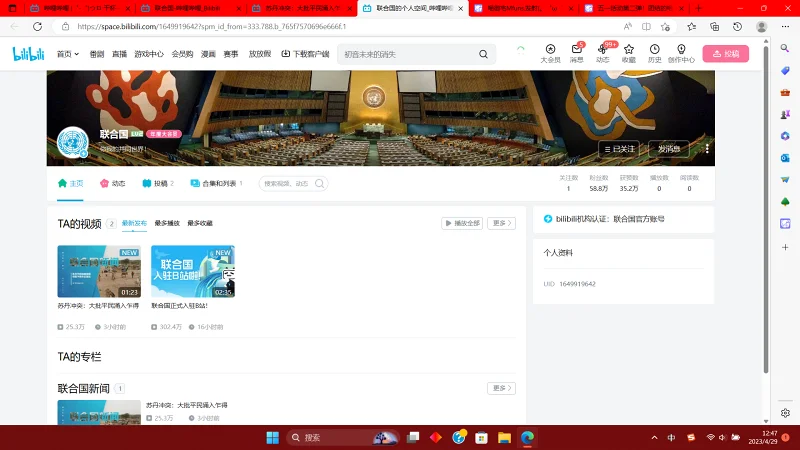Image resolution: width=800 pixels, height=450 pixels.
Task: Open the browser profile avatar icon
Action: coord(761,27)
